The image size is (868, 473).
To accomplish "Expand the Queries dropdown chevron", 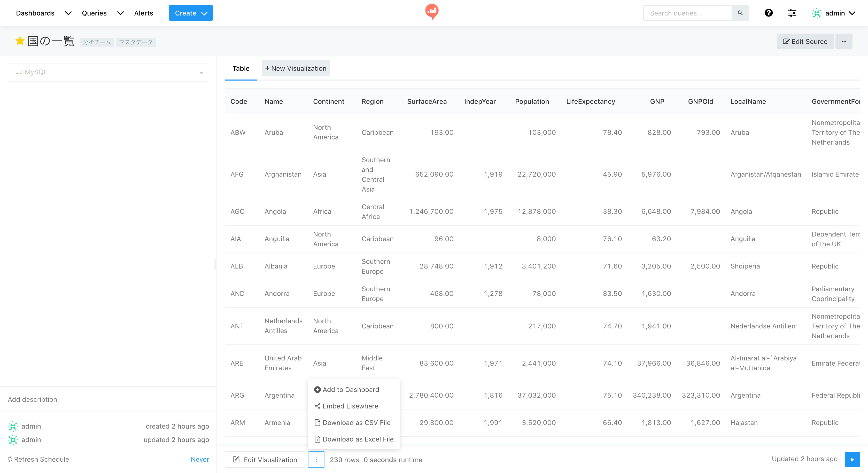I will (x=120, y=13).
